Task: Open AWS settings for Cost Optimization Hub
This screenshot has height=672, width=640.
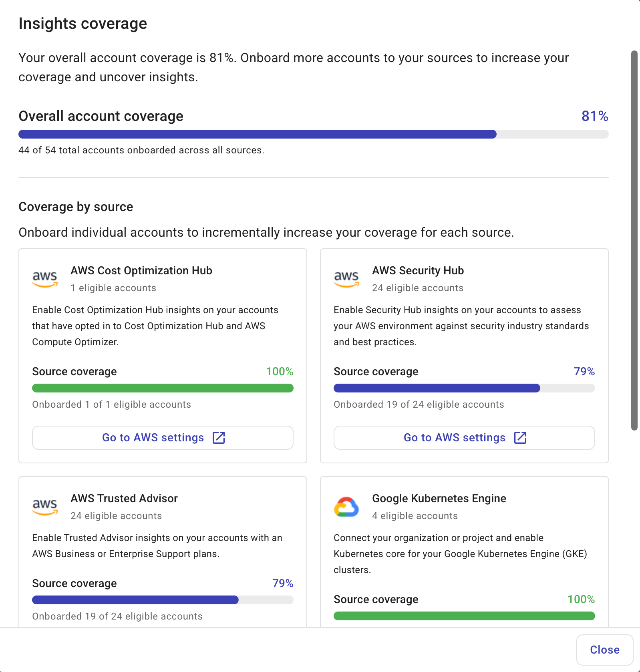Action: [162, 437]
